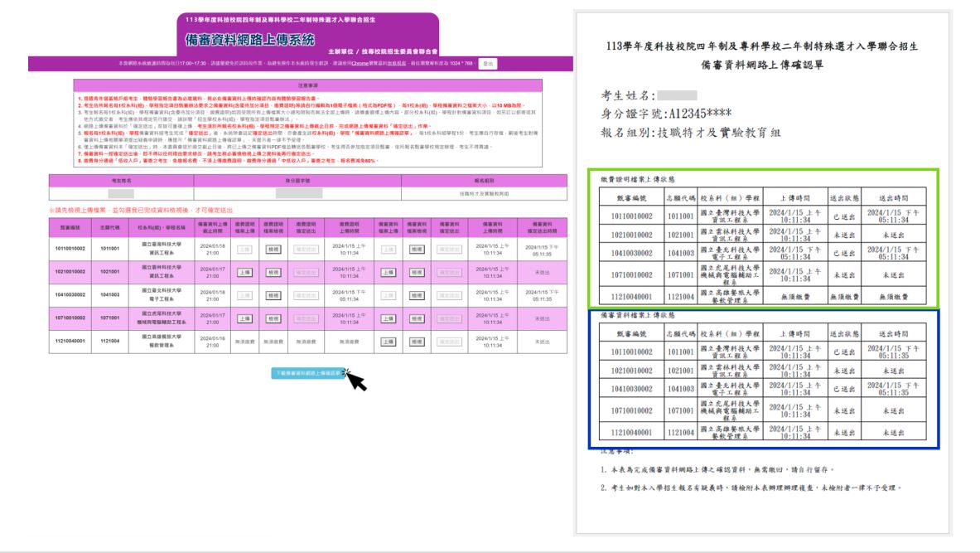Click the 考生姓名 header in the upload system
Image resolution: width=980 pixels, height=553 pixels.
[121, 181]
